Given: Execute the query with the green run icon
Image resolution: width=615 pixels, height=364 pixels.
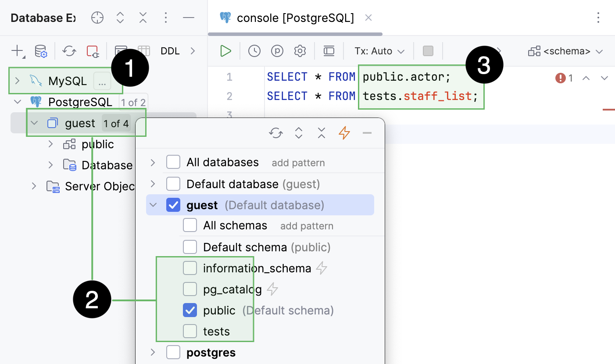Looking at the screenshot, I should click(x=225, y=51).
